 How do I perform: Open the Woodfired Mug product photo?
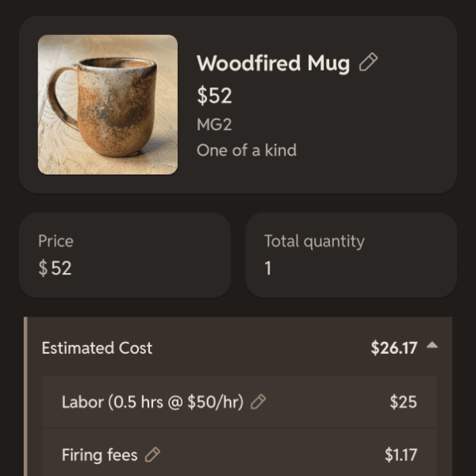click(108, 105)
